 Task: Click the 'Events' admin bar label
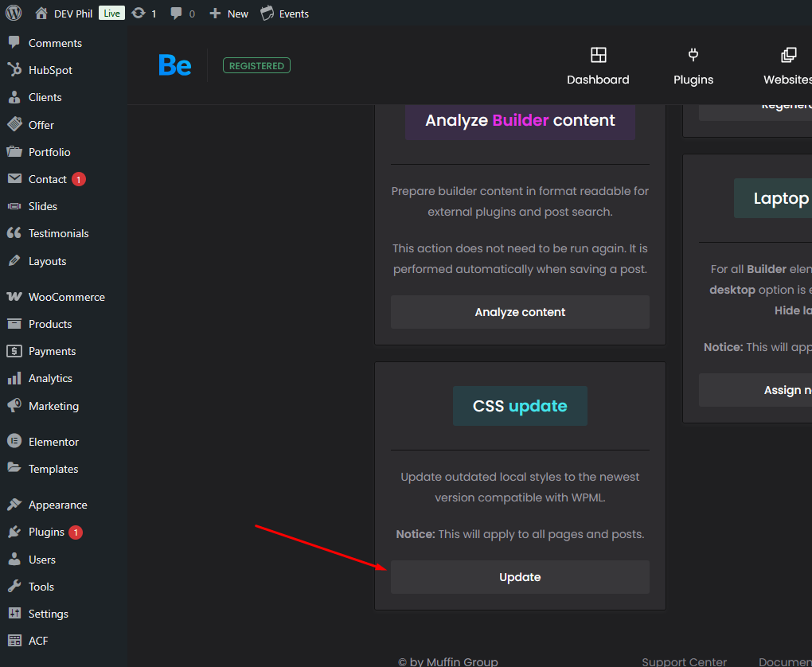294,14
